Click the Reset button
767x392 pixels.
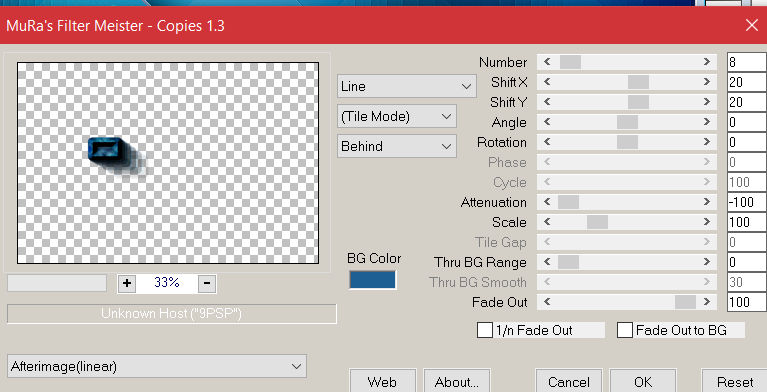click(x=735, y=382)
